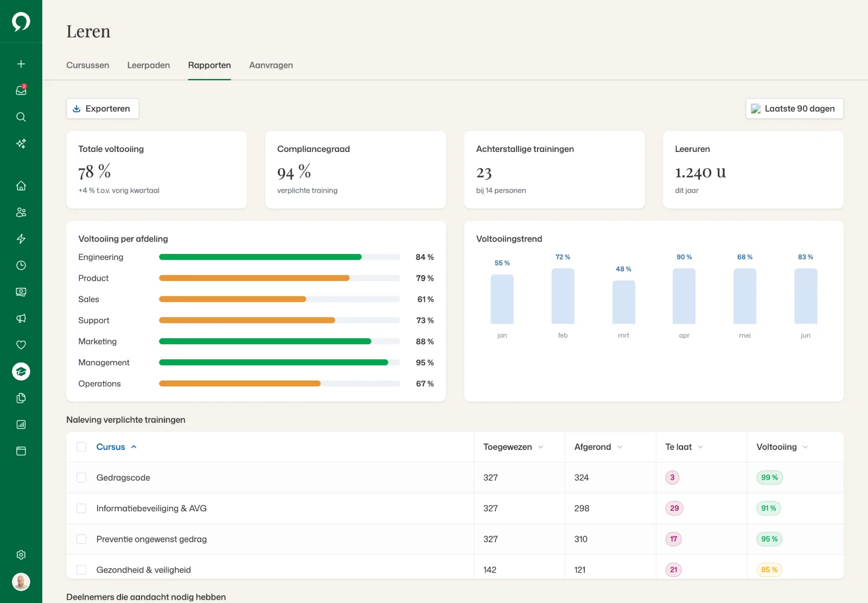The width and height of the screenshot is (868, 603).
Task: Click the apr bar in Voltooiingstrend
Action: [x=684, y=296]
